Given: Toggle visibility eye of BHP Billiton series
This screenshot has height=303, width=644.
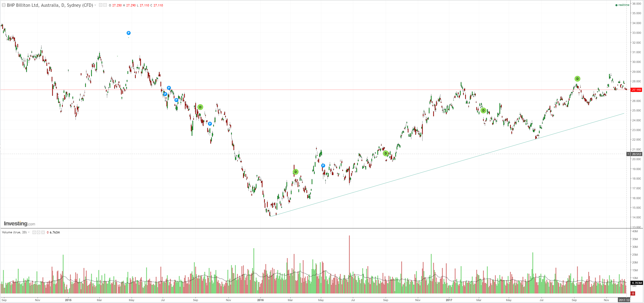Looking at the screenshot, I should coord(100,5).
